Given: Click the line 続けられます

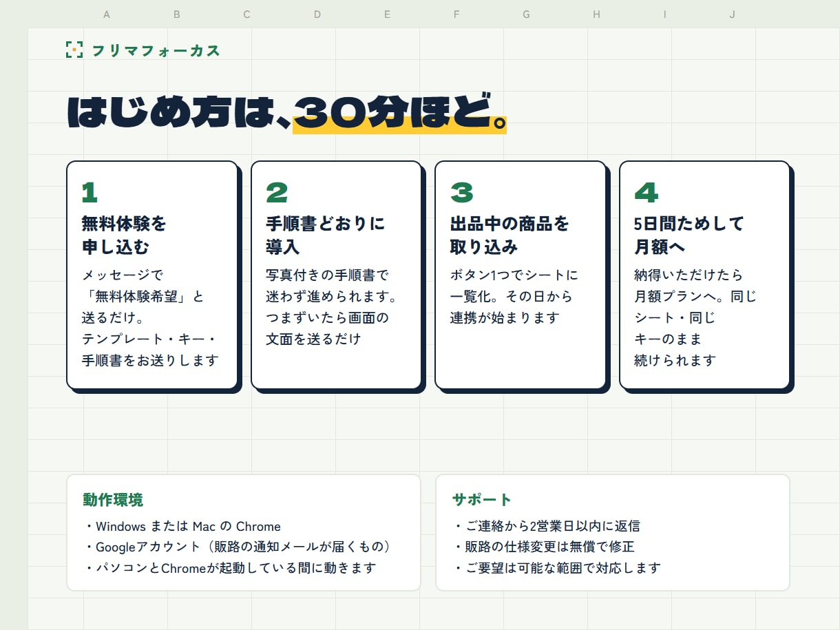Looking at the screenshot, I should click(x=675, y=360).
